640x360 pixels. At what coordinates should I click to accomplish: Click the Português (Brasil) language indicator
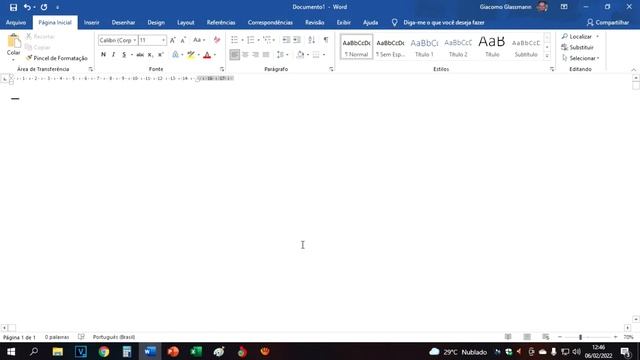point(114,337)
